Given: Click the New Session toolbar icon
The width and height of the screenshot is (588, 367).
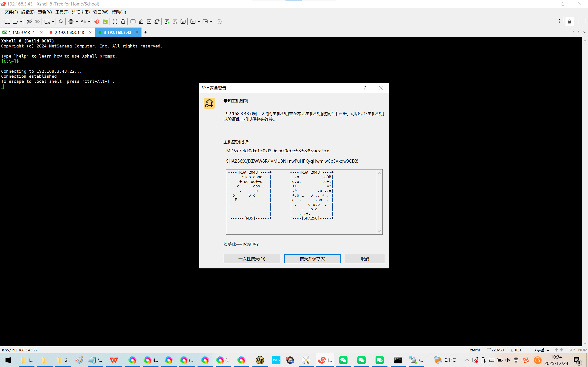Looking at the screenshot, I should tap(7, 22).
